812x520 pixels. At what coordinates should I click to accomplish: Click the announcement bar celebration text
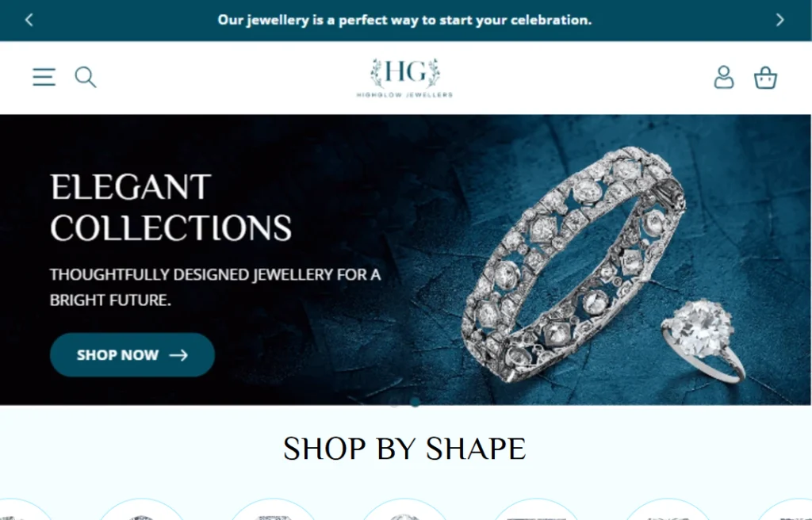pyautogui.click(x=404, y=20)
